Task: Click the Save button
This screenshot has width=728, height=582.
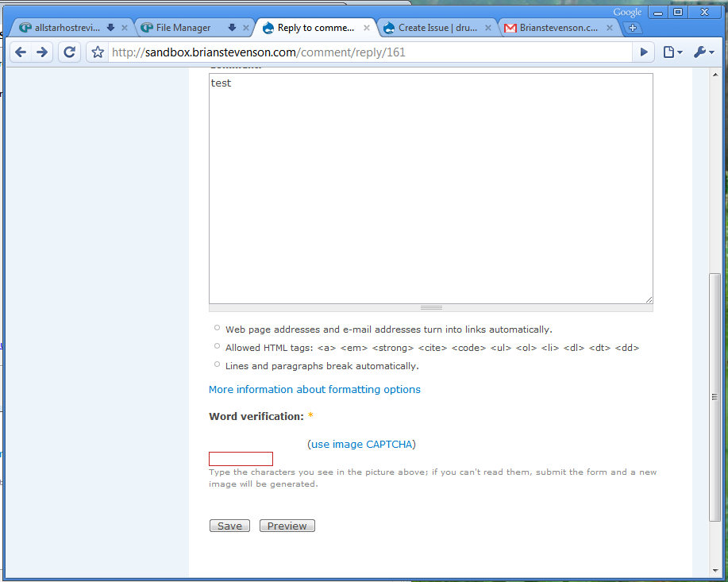Action: (x=229, y=525)
